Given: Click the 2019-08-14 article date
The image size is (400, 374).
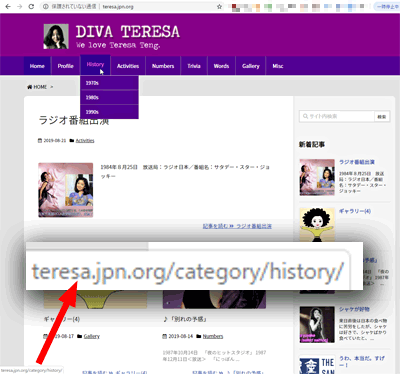Looking at the screenshot, I should tap(180, 336).
